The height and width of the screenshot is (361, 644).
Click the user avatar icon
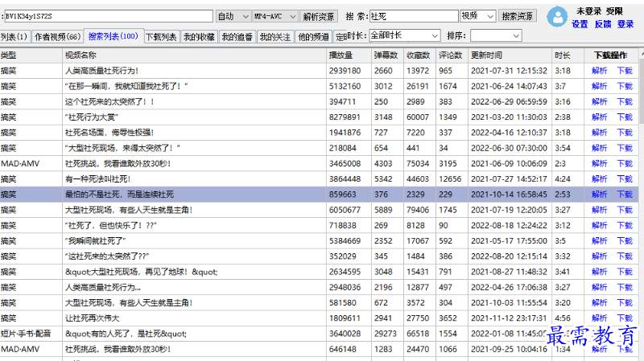pos(557,16)
